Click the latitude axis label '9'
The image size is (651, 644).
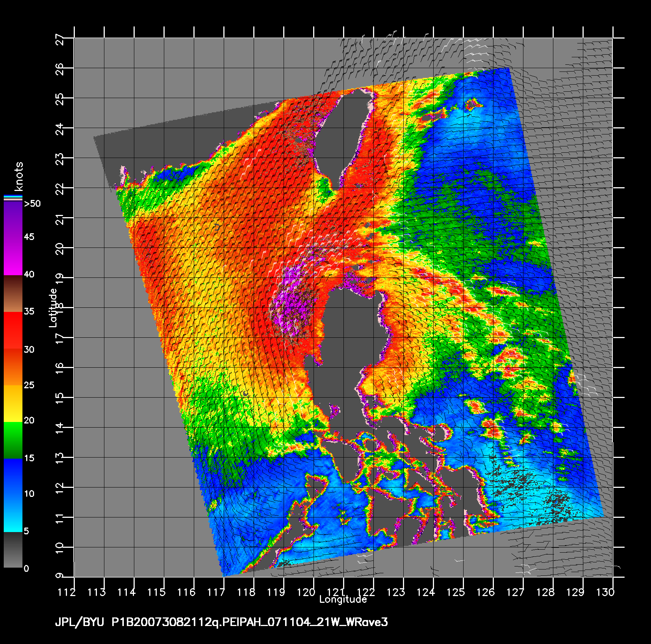(x=60, y=575)
